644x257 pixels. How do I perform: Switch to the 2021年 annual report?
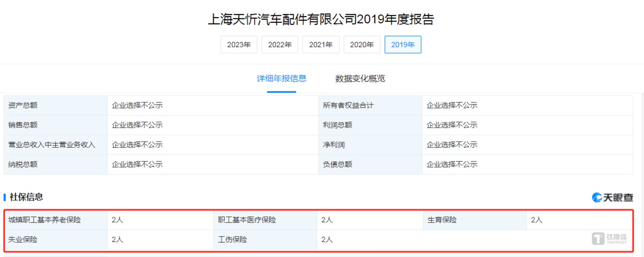[321, 45]
